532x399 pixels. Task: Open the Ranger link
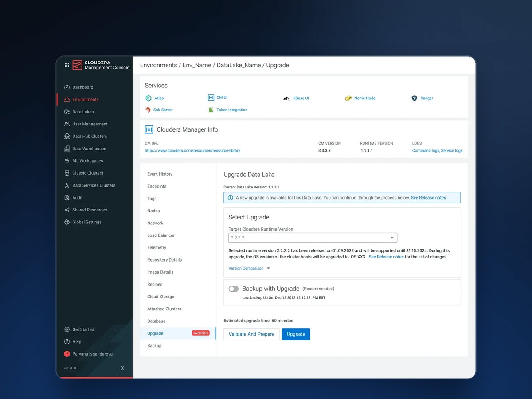(427, 98)
